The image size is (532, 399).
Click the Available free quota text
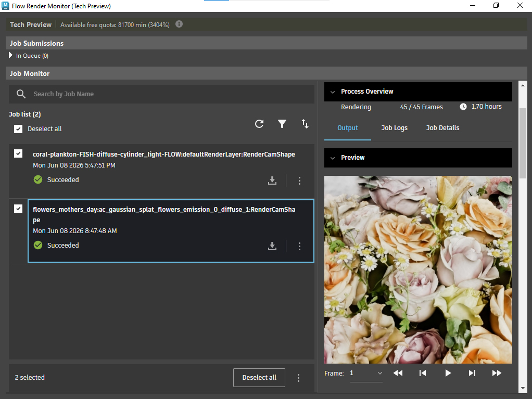pos(115,25)
